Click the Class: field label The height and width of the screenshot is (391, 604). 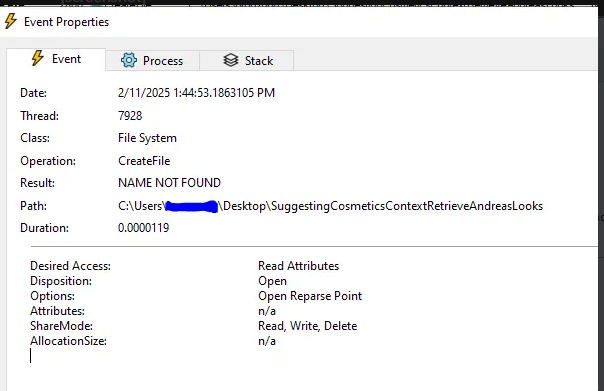point(35,138)
